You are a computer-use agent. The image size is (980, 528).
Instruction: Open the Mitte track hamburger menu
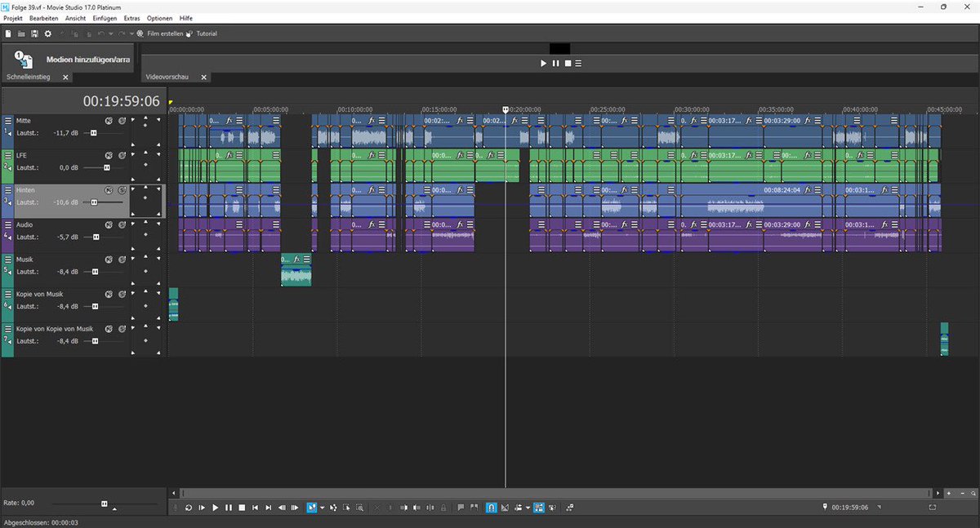[8, 121]
